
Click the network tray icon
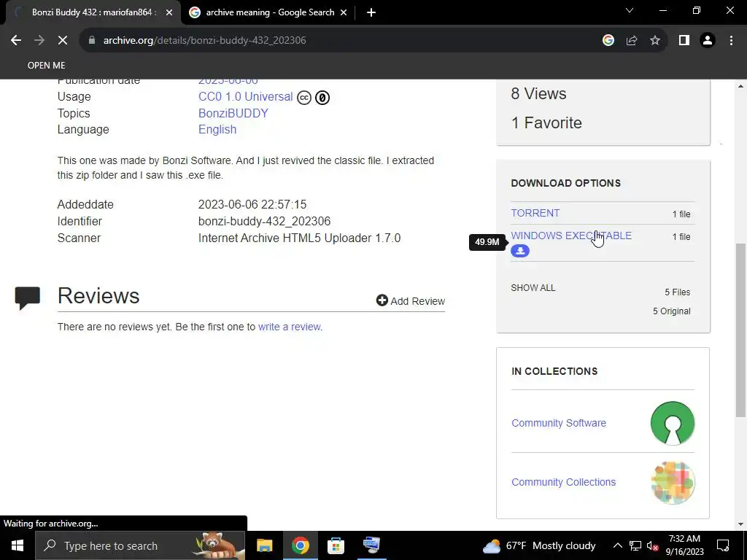(x=635, y=545)
